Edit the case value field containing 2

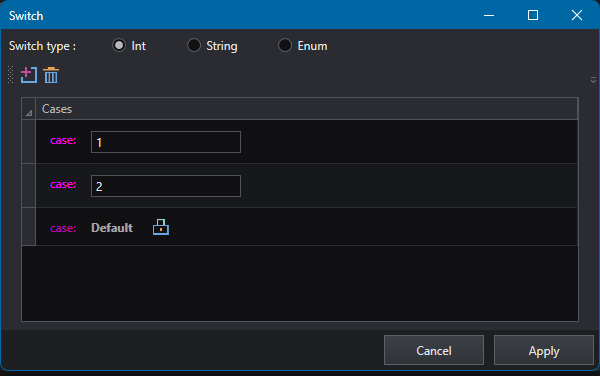[x=166, y=186]
